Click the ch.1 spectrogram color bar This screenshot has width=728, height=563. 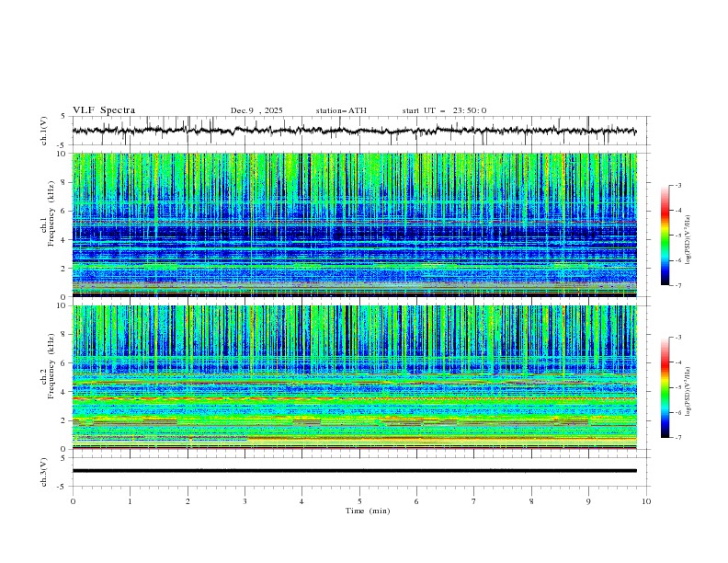665,236
